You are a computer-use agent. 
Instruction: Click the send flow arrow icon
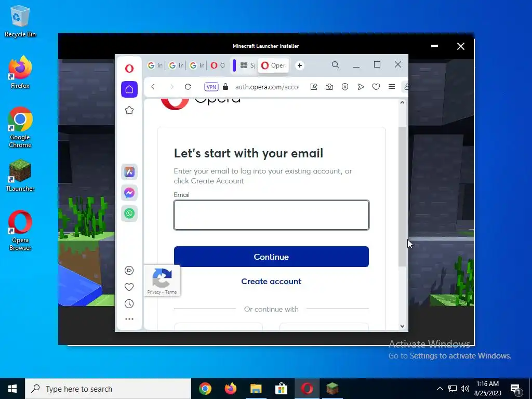pyautogui.click(x=361, y=87)
